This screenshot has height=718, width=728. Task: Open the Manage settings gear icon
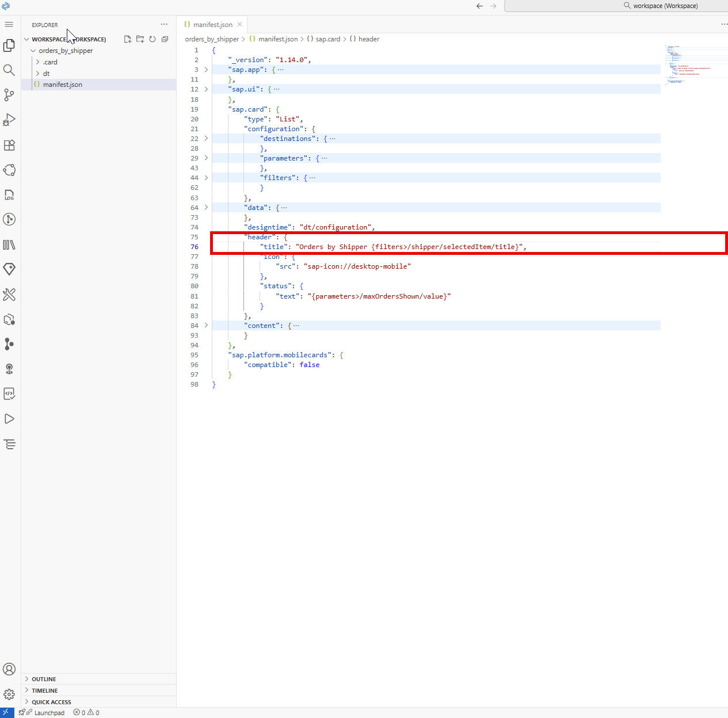click(9, 694)
